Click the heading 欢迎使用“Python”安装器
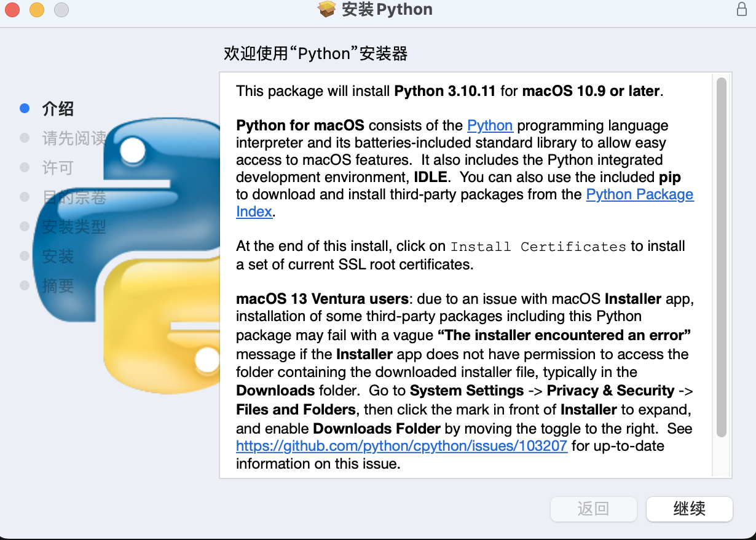 point(316,54)
